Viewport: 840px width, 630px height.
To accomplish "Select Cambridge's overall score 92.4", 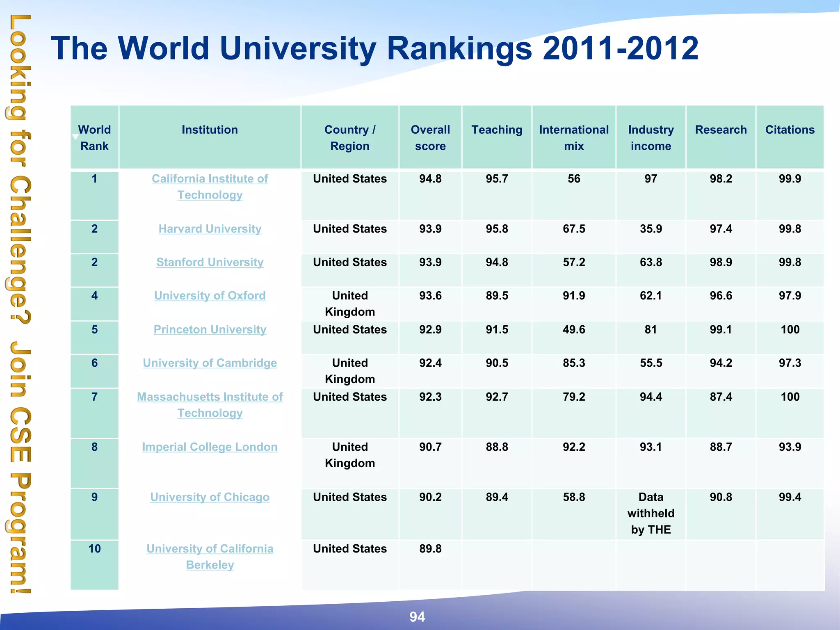I will [430, 363].
